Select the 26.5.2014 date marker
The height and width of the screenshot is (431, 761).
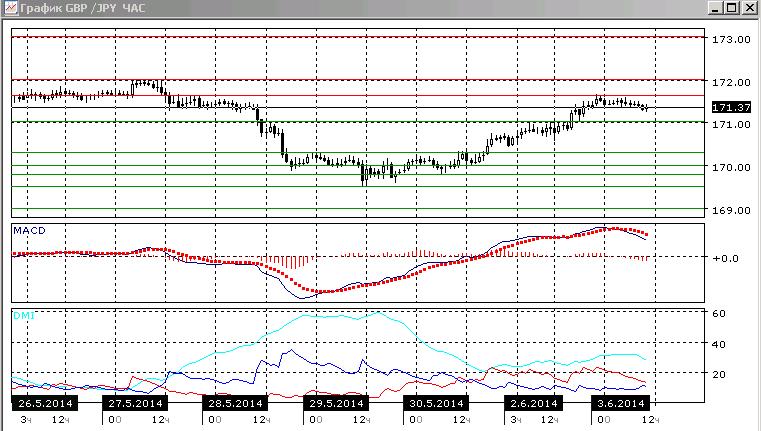[x=45, y=403]
